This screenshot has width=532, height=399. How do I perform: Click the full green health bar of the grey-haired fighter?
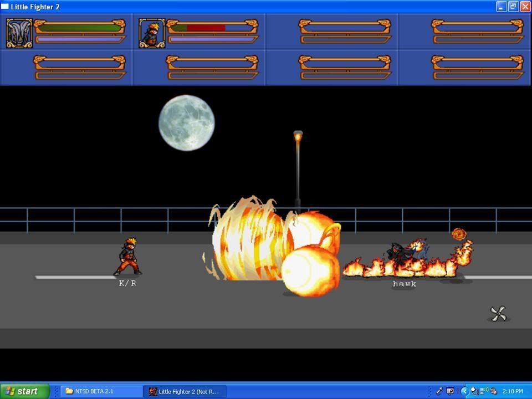(x=80, y=27)
